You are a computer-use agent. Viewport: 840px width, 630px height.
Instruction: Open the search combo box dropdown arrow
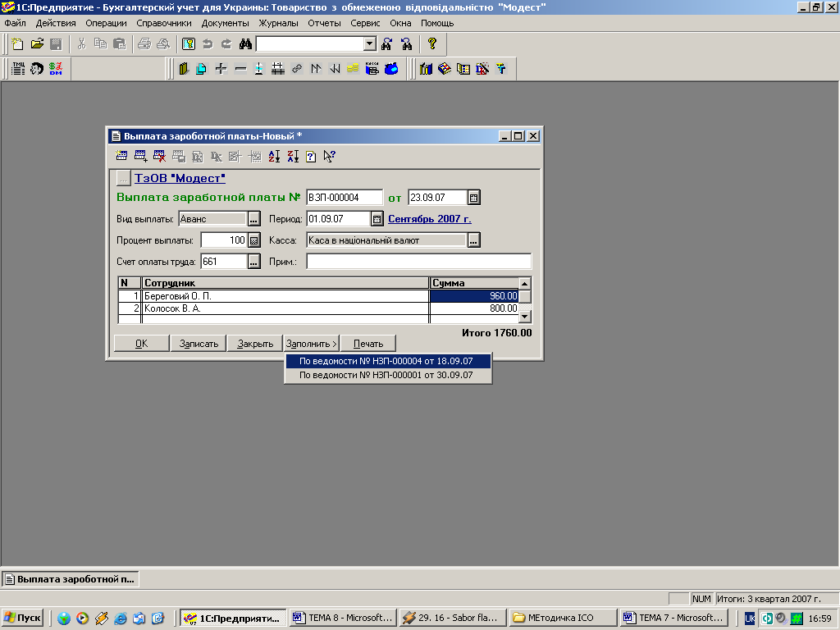tap(370, 44)
